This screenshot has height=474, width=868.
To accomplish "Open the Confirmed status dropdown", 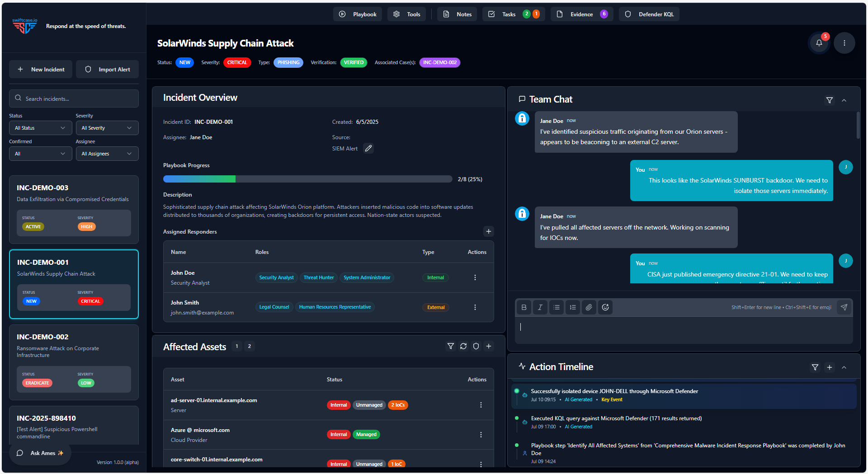I will click(x=40, y=154).
